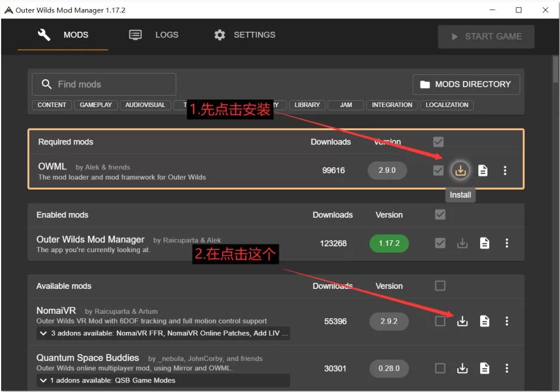Click the Find mods search field
This screenshot has height=392, width=560.
click(104, 84)
